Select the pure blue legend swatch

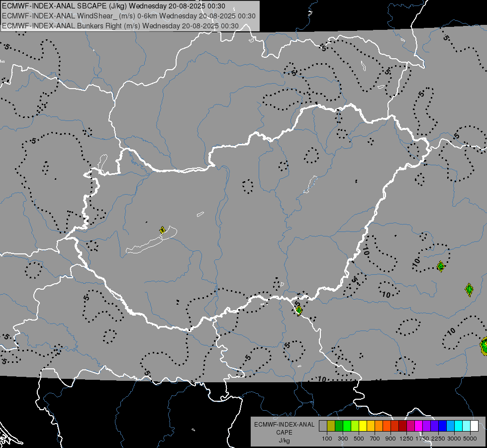click(x=443, y=426)
